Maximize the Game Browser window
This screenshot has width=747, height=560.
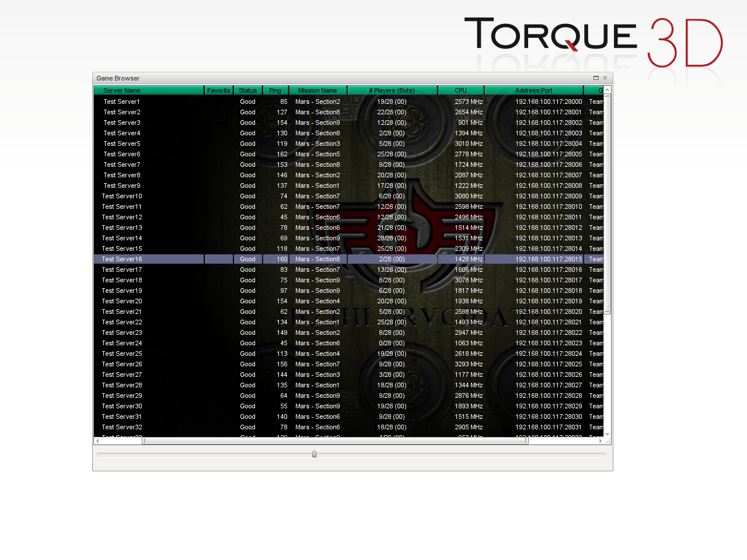pyautogui.click(x=596, y=78)
